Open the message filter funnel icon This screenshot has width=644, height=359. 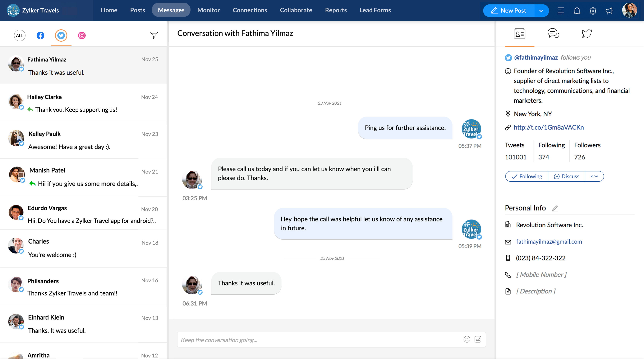coord(154,35)
